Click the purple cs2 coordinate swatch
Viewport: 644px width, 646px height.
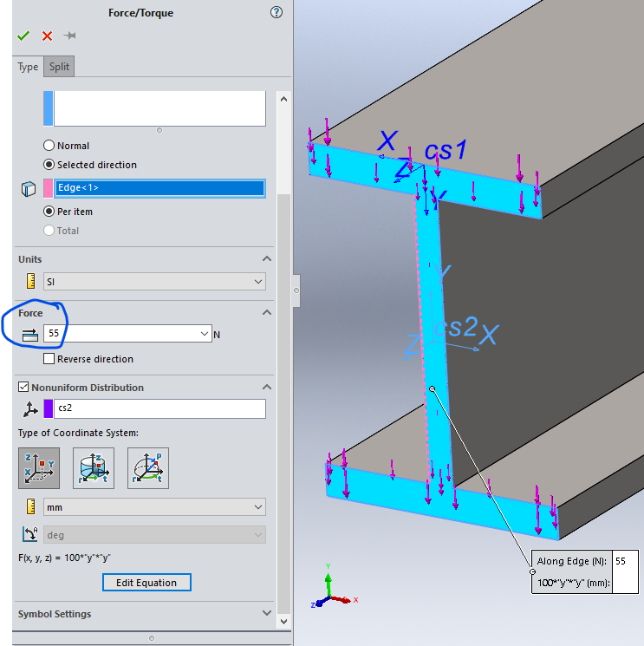(49, 408)
